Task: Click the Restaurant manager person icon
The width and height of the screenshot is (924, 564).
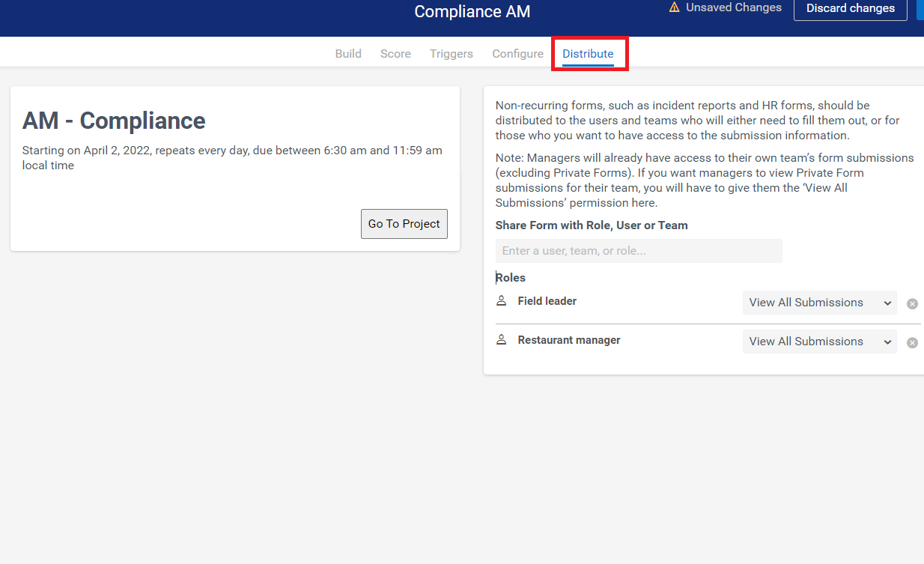Action: tap(502, 340)
